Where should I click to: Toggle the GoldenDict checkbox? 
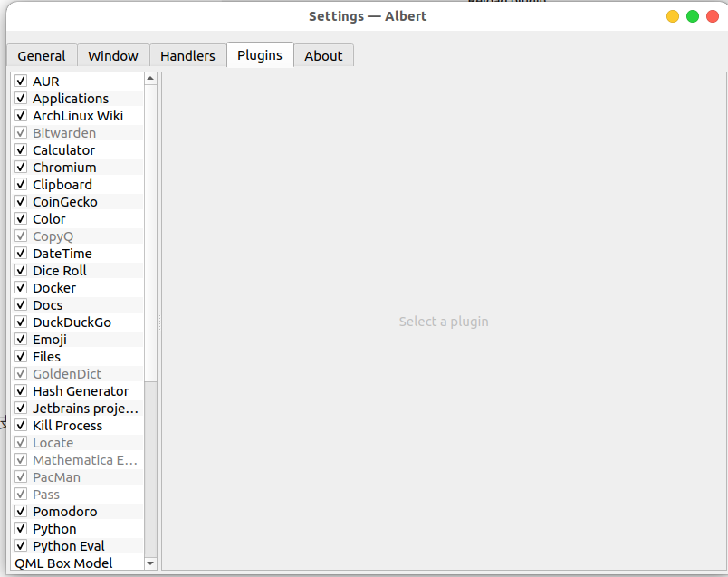tap(21, 373)
